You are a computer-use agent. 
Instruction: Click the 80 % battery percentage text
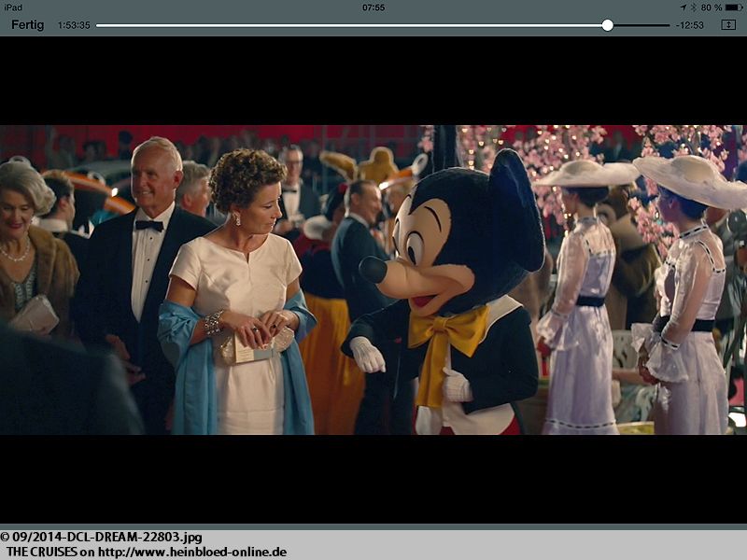[x=712, y=7]
